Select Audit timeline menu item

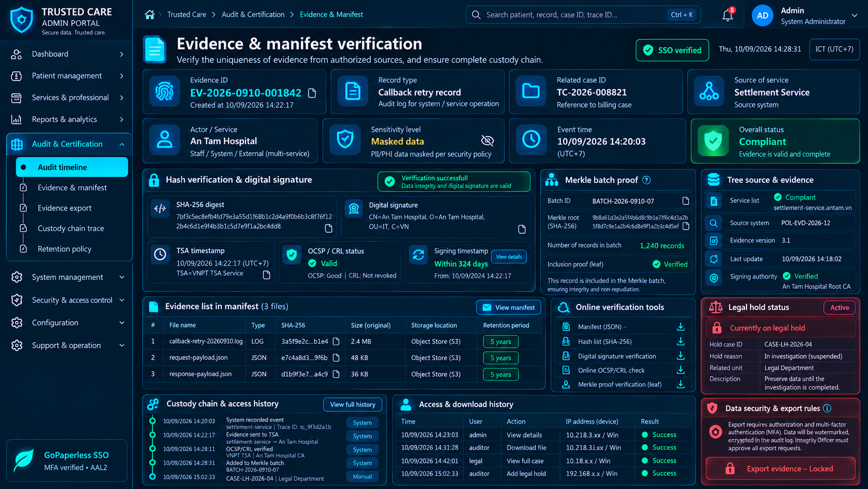pos(72,167)
